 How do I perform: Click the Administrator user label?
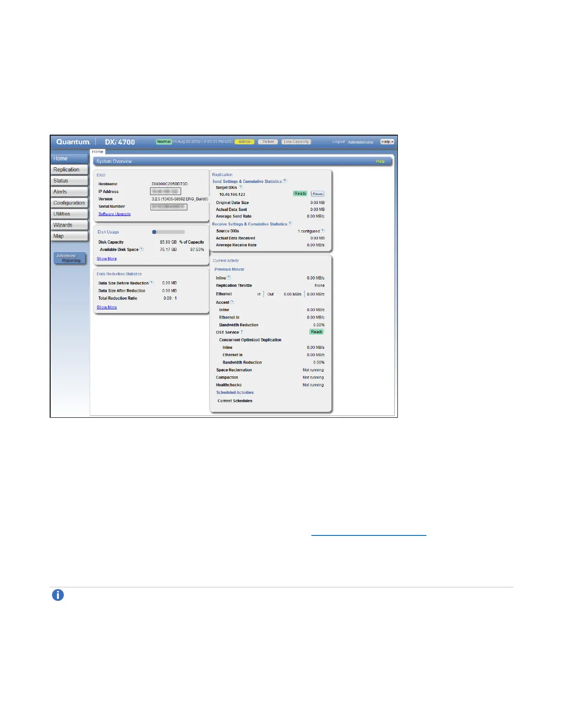tap(361, 142)
